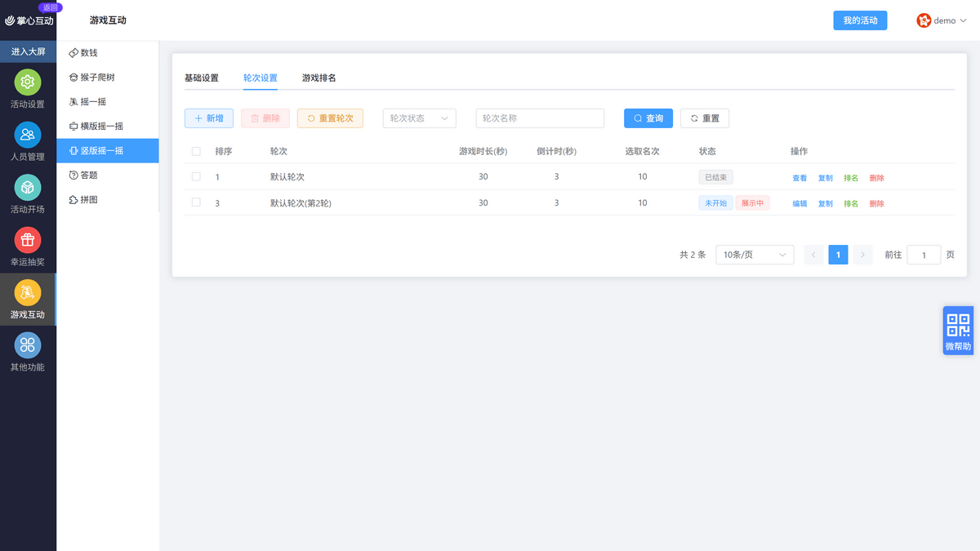Click 复制 link for 默认轮次(第2轮)
Image resolution: width=980 pixels, height=551 pixels.
coord(826,204)
